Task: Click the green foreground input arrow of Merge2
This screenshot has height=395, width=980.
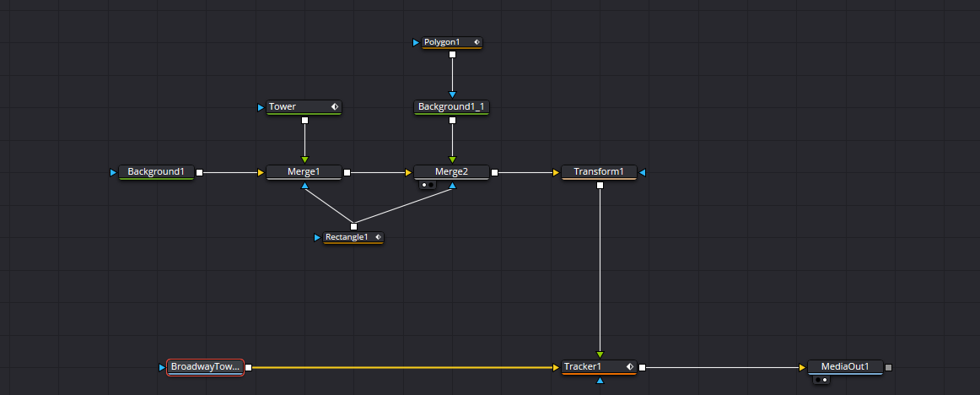Action: (453, 160)
